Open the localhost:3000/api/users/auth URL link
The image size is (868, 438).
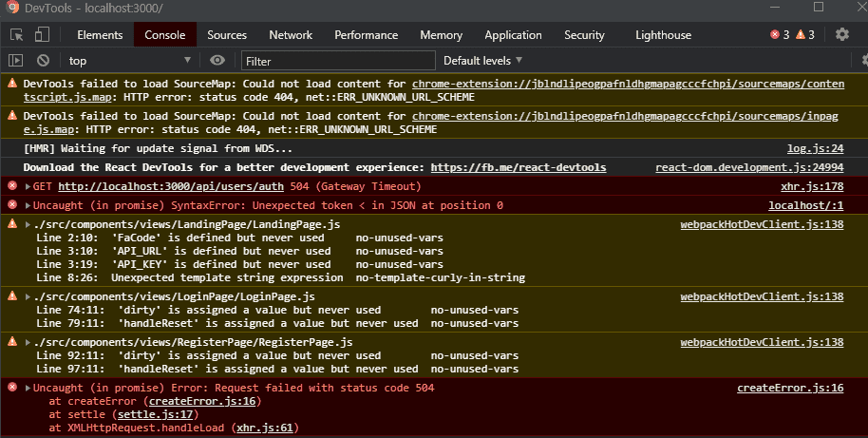[x=171, y=186]
